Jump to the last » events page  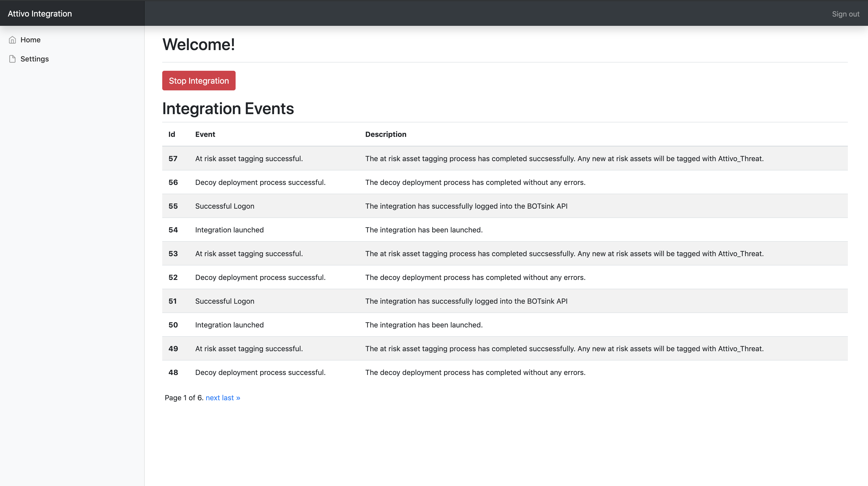coord(231,398)
